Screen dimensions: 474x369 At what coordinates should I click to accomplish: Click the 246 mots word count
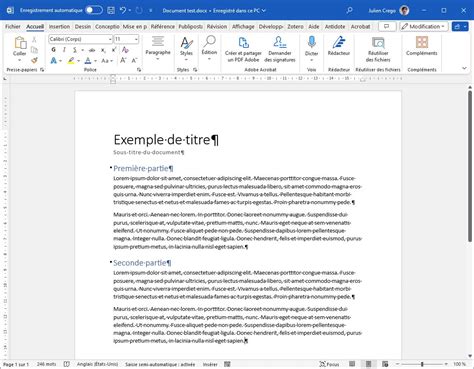46,364
